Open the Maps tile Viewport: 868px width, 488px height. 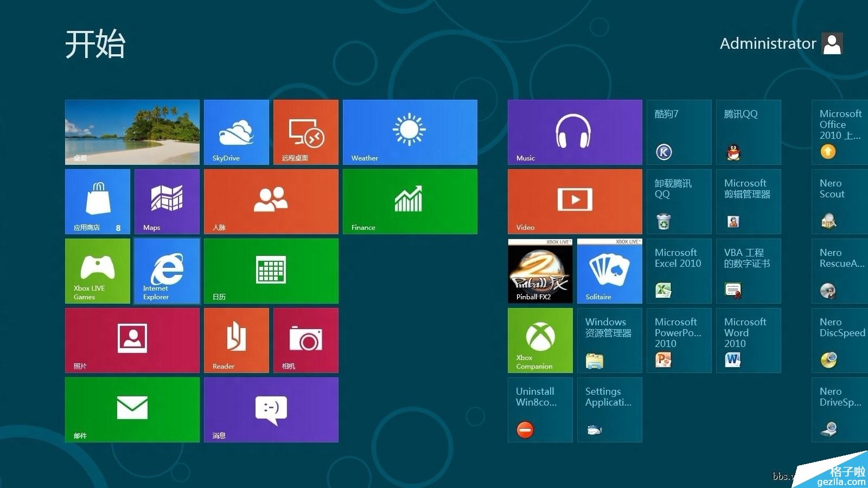point(167,202)
